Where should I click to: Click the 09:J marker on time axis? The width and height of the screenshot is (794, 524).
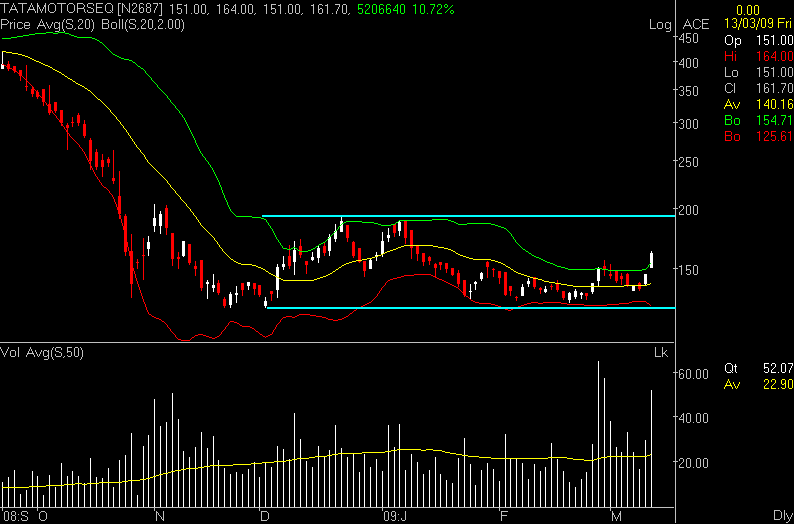(394, 516)
